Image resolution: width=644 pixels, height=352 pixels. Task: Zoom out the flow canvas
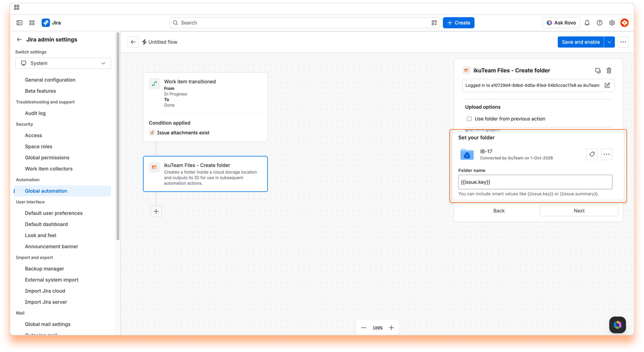pos(364,328)
